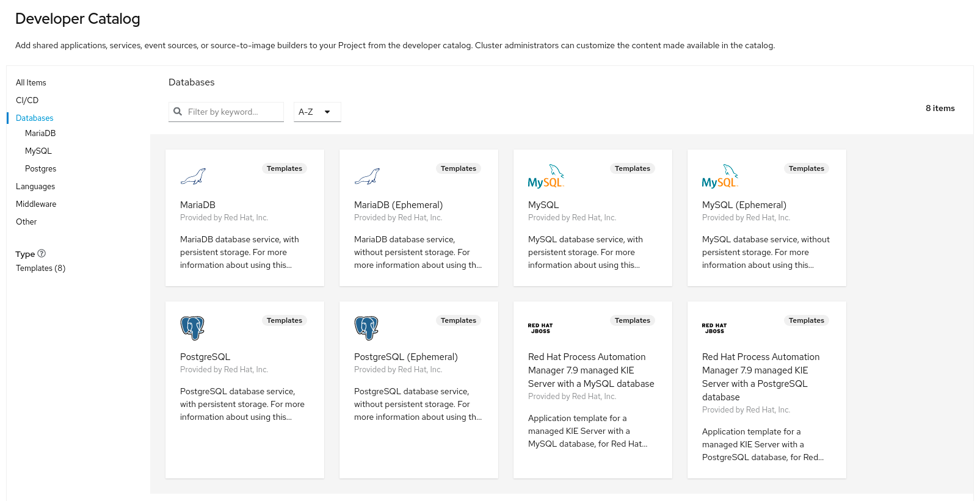The image size is (980, 501).
Task: Click the '8 items' count text
Action: point(940,108)
